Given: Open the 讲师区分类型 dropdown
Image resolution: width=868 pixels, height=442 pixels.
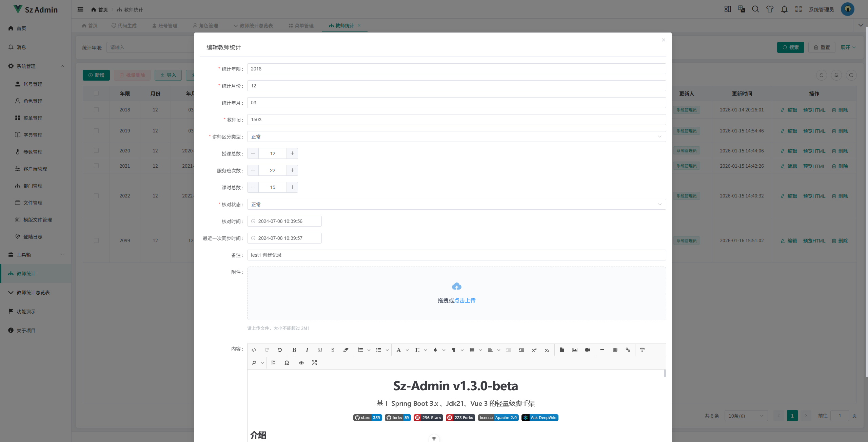Looking at the screenshot, I should pyautogui.click(x=456, y=136).
